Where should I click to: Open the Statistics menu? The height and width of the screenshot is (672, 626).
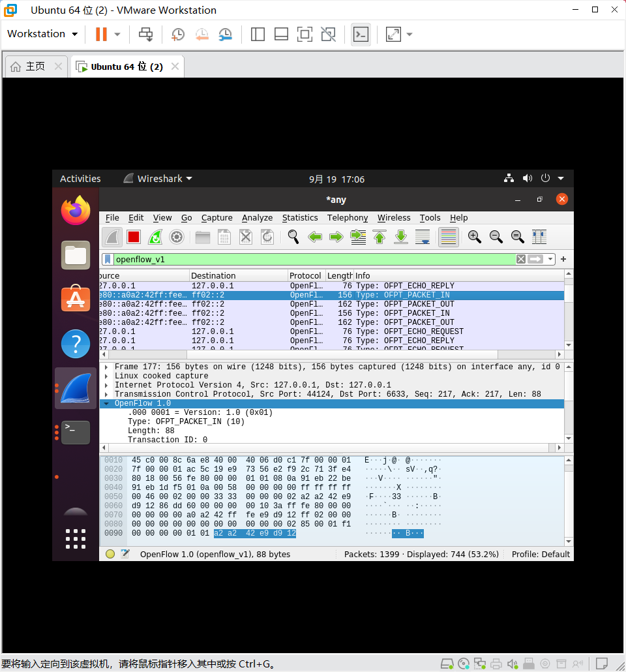tap(300, 218)
